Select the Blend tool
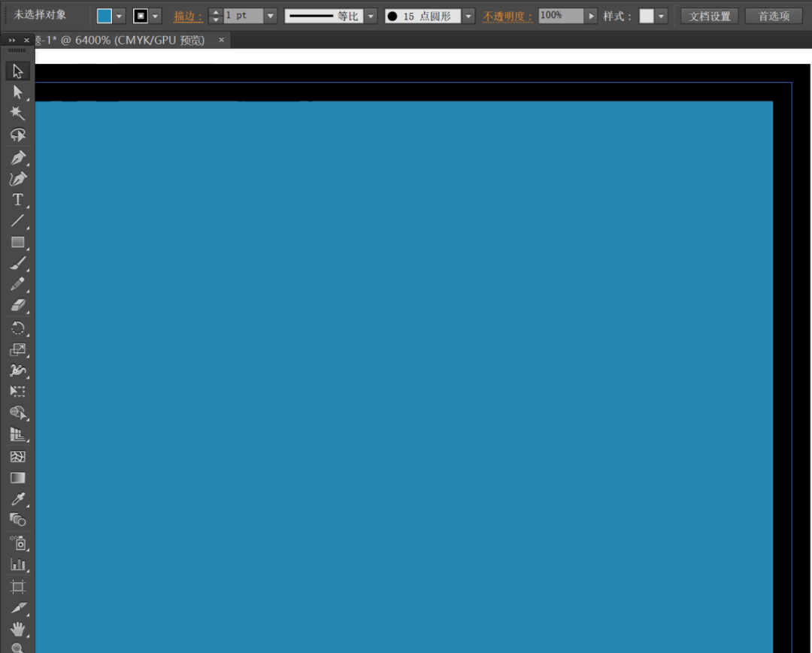 (17, 520)
